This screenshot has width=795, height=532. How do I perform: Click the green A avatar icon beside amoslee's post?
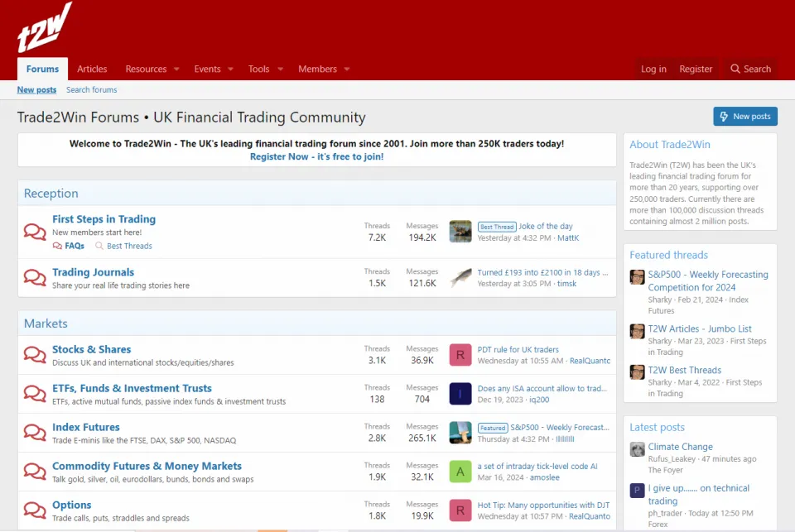[460, 471]
